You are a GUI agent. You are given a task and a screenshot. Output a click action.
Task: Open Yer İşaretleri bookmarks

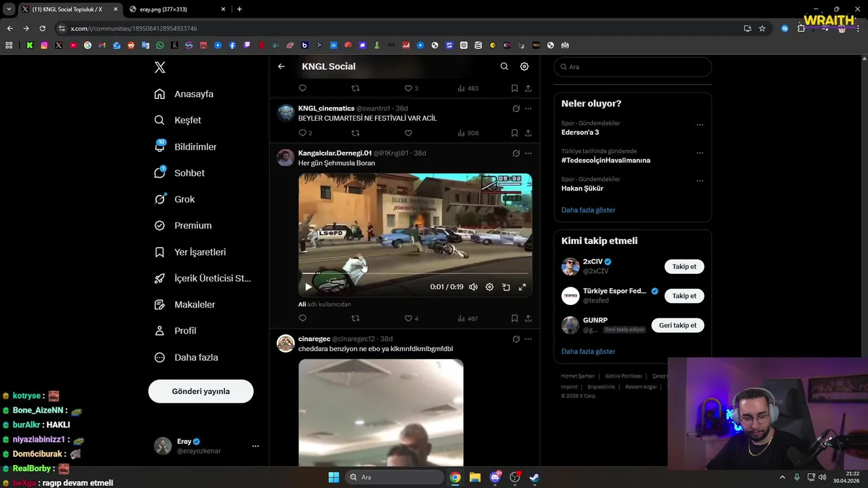click(x=191, y=252)
